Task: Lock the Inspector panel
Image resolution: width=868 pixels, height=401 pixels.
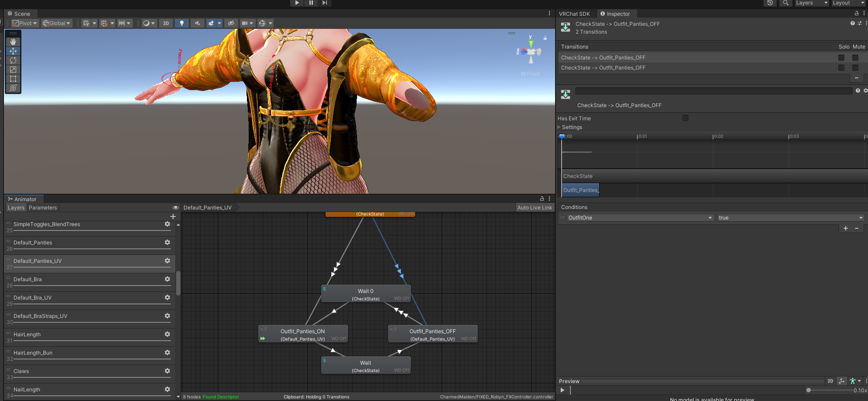Action: 857,14
